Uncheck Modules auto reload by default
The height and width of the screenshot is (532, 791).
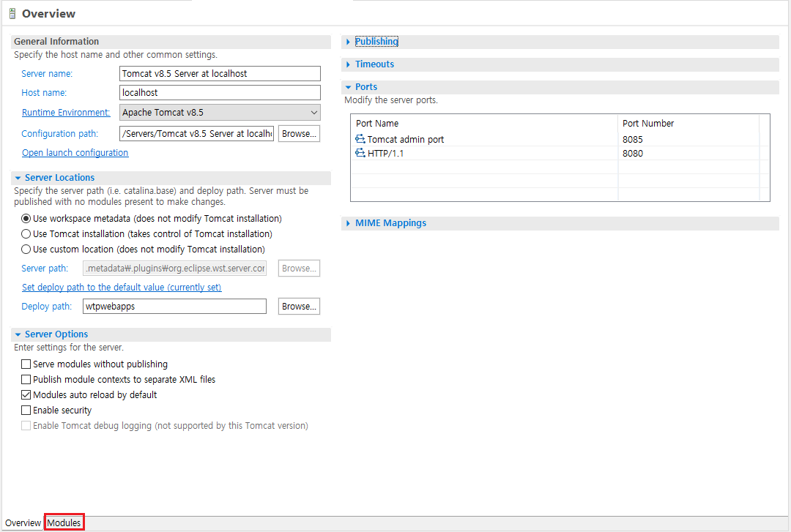pos(26,395)
